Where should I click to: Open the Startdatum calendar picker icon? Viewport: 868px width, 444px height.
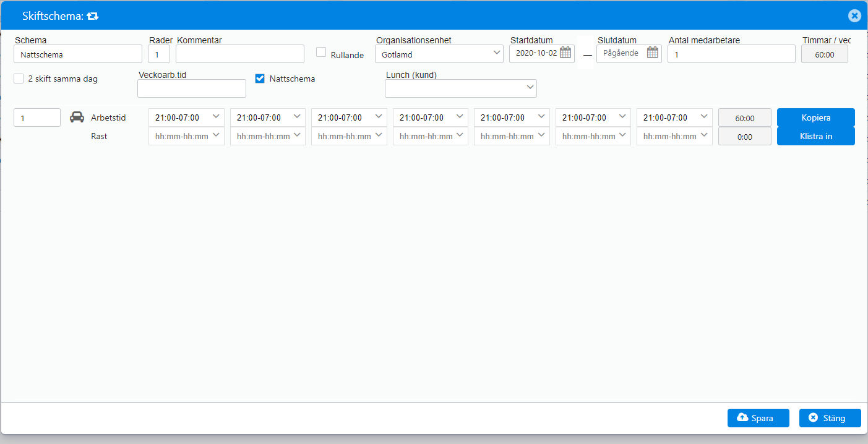[565, 53]
